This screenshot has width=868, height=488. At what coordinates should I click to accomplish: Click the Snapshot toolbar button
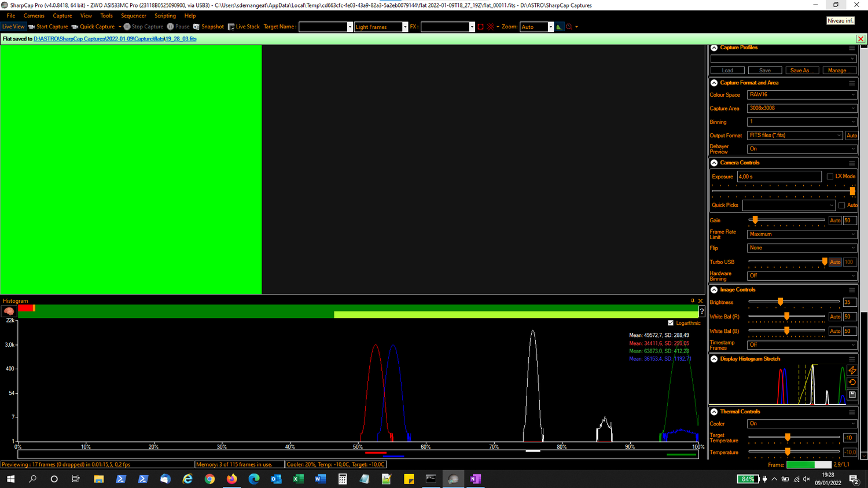point(208,27)
